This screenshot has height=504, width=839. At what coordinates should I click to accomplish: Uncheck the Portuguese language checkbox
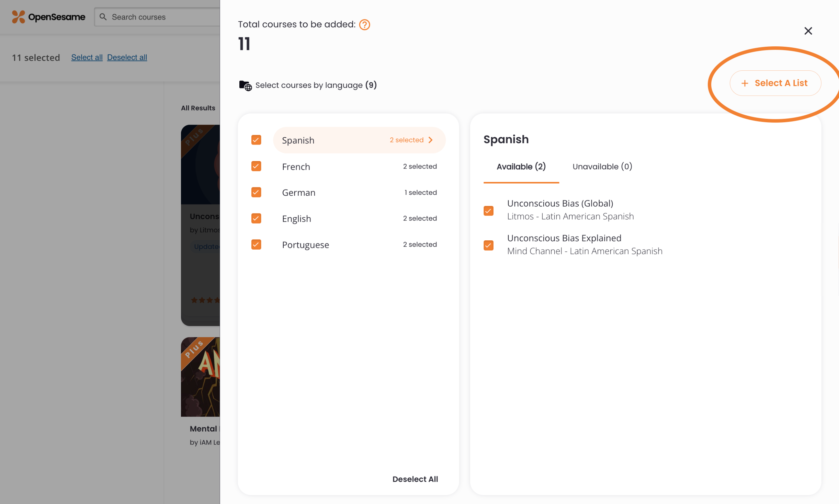pyautogui.click(x=256, y=244)
